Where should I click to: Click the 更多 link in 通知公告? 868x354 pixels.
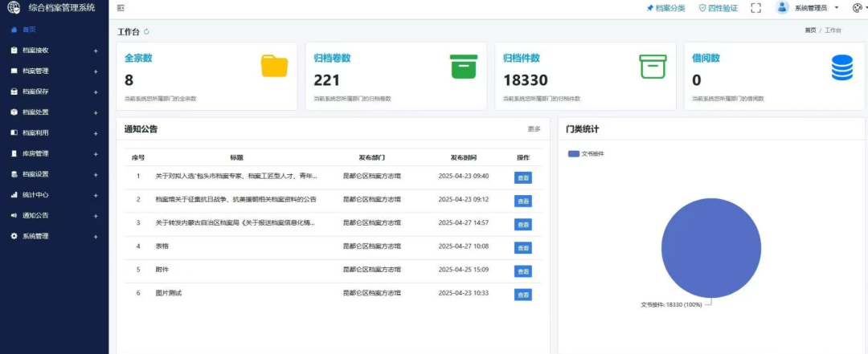[x=534, y=129]
